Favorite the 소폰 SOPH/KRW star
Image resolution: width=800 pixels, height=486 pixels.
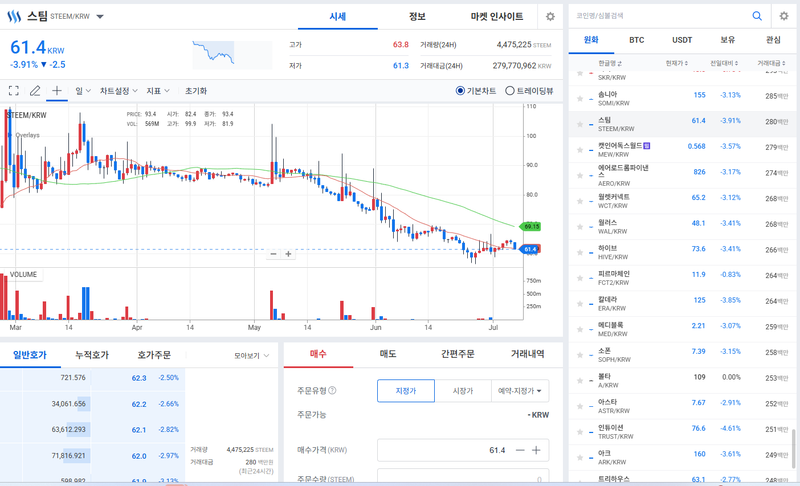tap(580, 354)
